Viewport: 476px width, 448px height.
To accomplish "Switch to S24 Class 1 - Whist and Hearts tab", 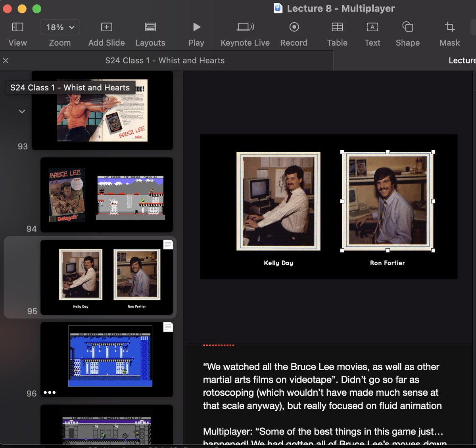I will click(165, 61).
